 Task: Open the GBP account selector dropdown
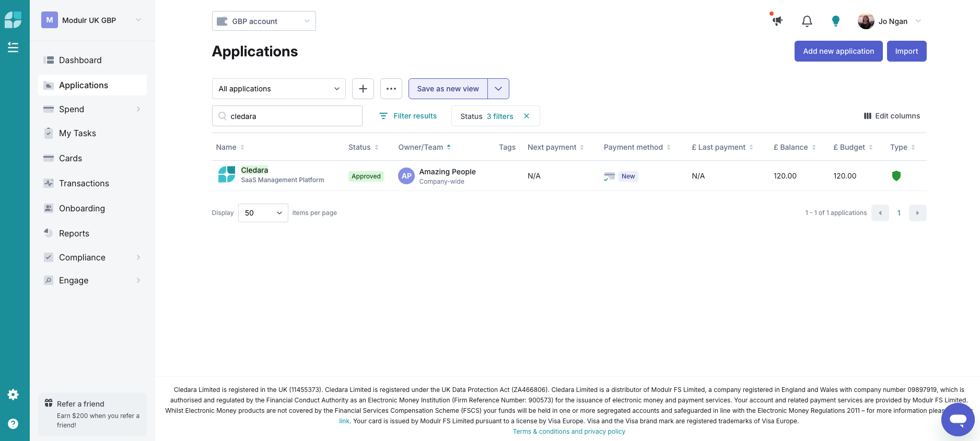pyautogui.click(x=264, y=21)
